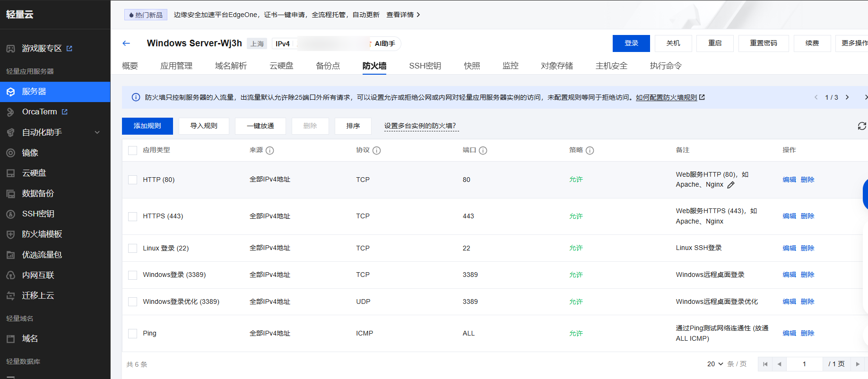Expand the 自动化助手 sidebar menu
This screenshot has width=868, height=379.
click(x=97, y=132)
